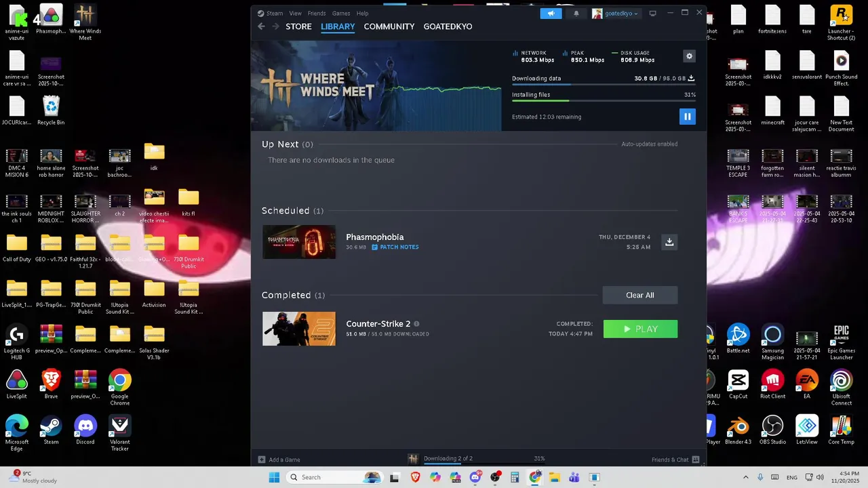
Task: Open the Friends menu
Action: [317, 14]
